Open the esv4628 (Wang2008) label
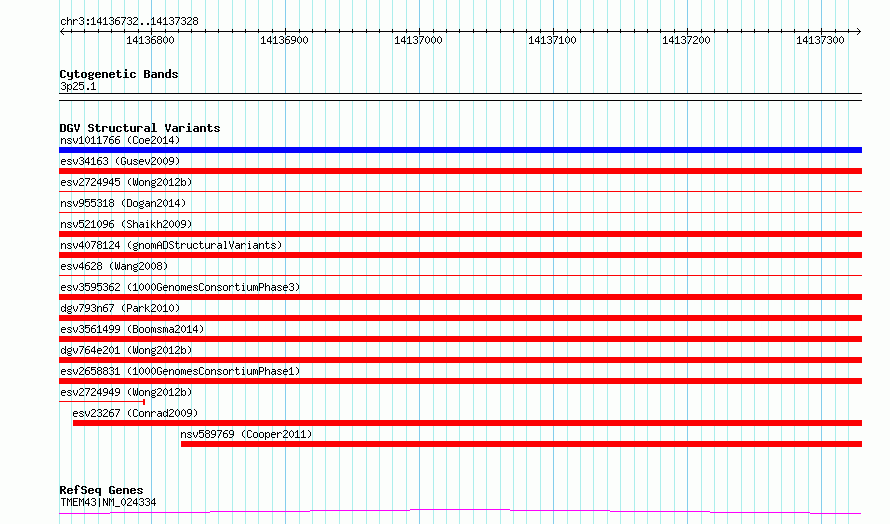This screenshot has height=524, width=890. tap(114, 266)
